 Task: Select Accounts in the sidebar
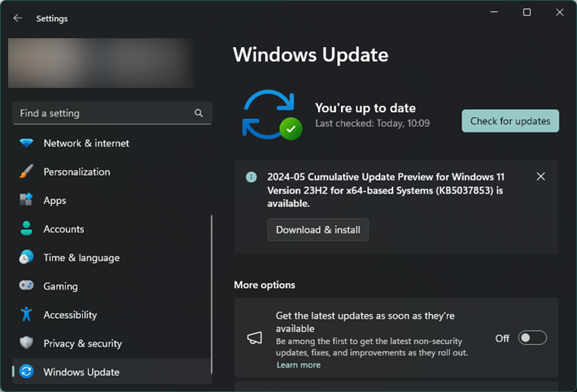(111, 229)
